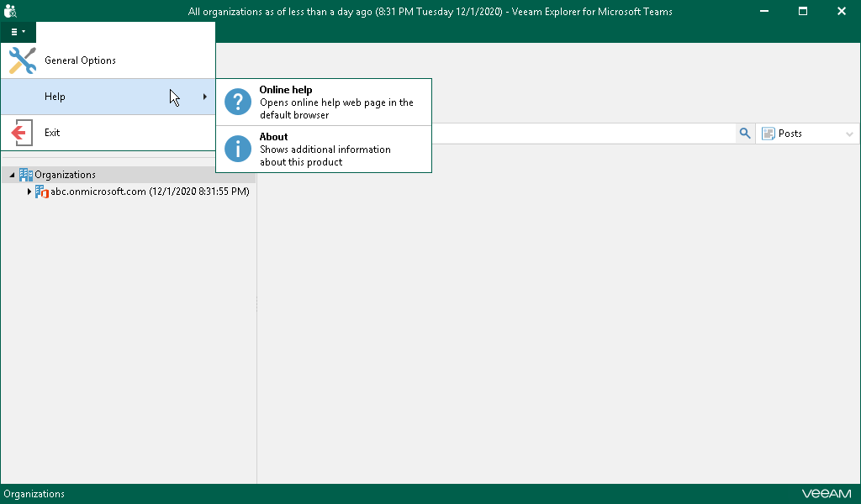Minimize the Veeam Explorer window

pyautogui.click(x=763, y=11)
